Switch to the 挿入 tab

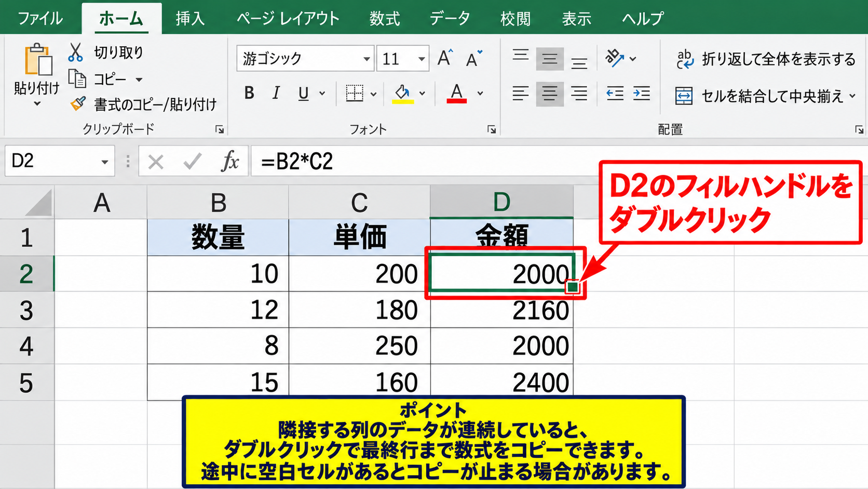[x=190, y=19]
